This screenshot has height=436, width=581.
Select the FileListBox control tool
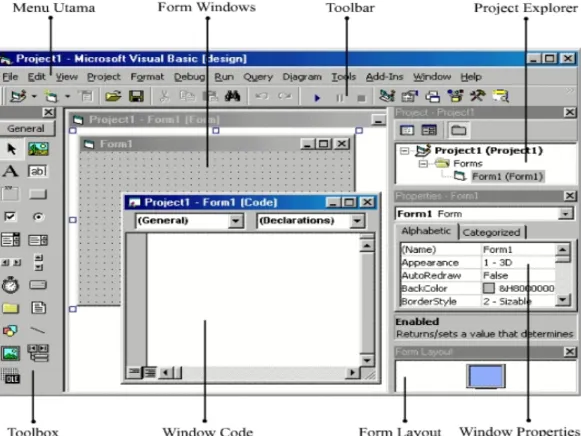(x=39, y=308)
